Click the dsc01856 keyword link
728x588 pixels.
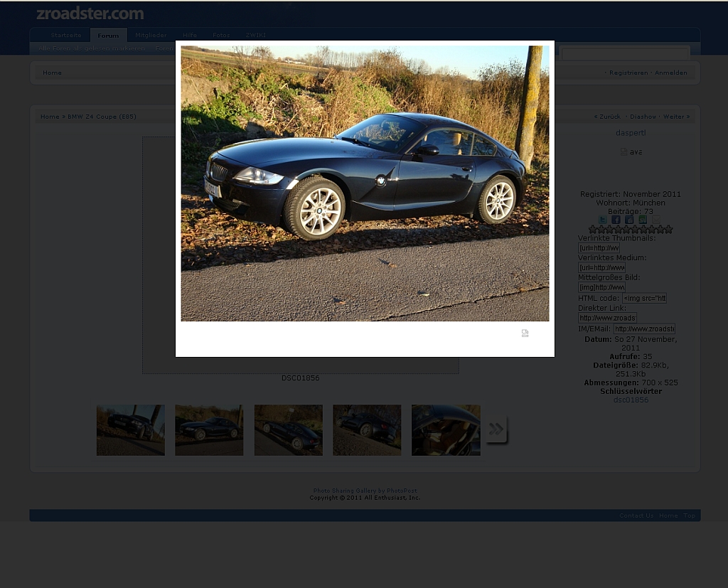click(631, 400)
